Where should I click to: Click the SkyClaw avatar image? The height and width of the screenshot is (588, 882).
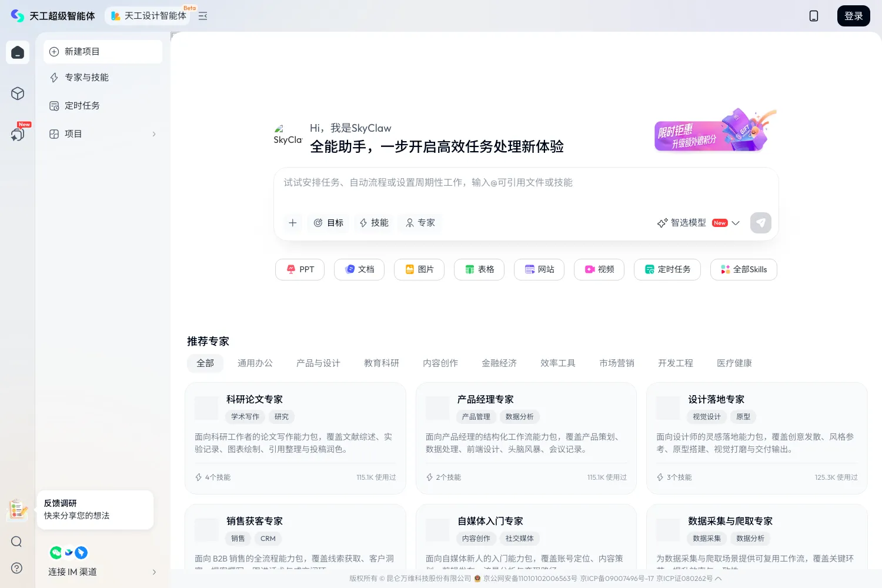click(x=288, y=135)
